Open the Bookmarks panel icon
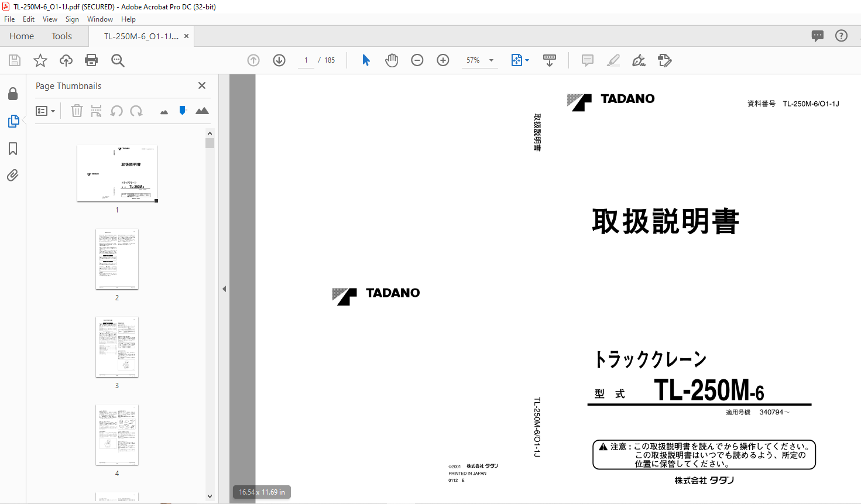Image resolution: width=861 pixels, height=504 pixels. 13,149
